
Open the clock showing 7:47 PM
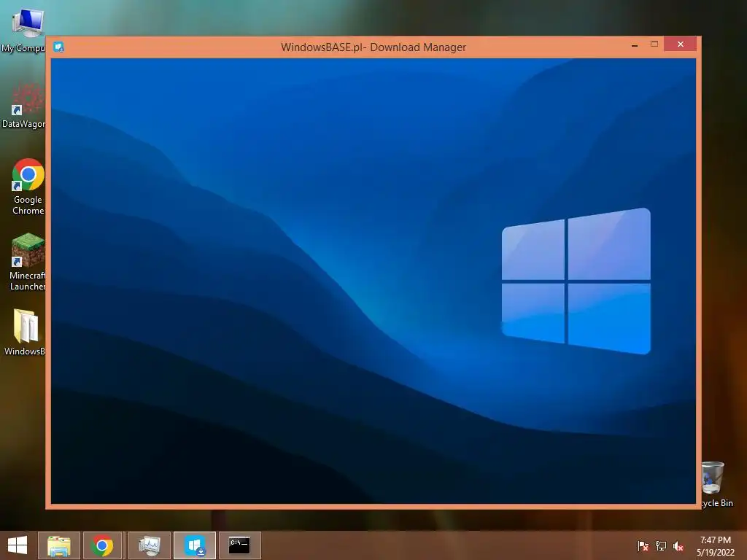coord(715,546)
